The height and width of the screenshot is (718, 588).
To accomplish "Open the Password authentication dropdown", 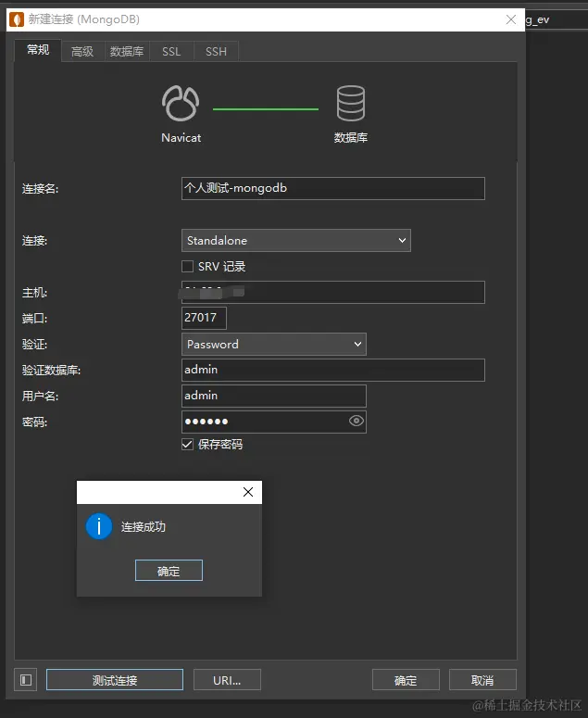I will pyautogui.click(x=274, y=345).
